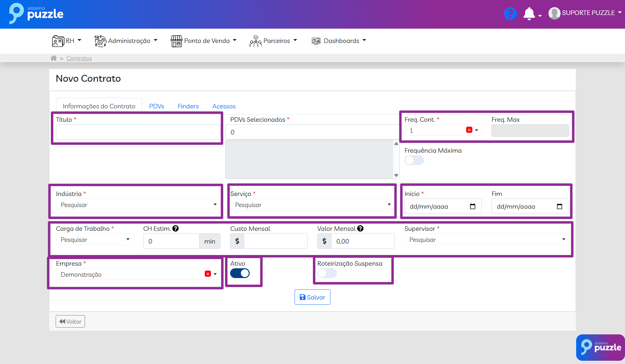The height and width of the screenshot is (364, 625).
Task: Click the Valor Mensal help icon
Action: (360, 229)
